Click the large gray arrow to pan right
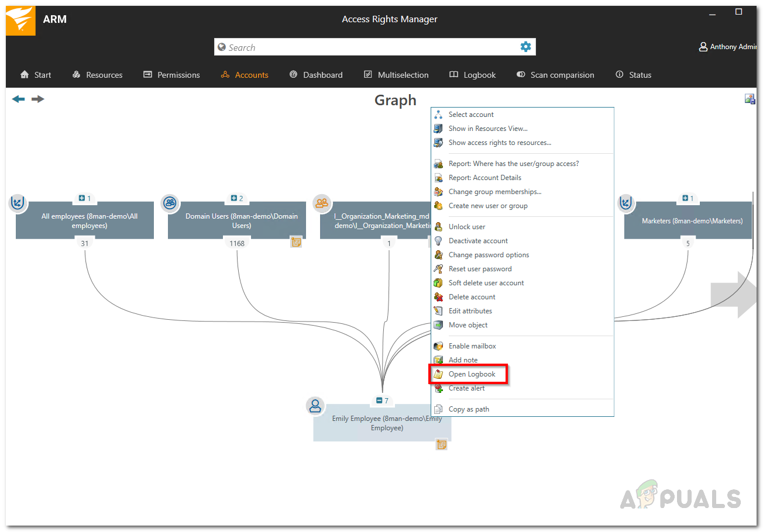The image size is (763, 532). [734, 295]
